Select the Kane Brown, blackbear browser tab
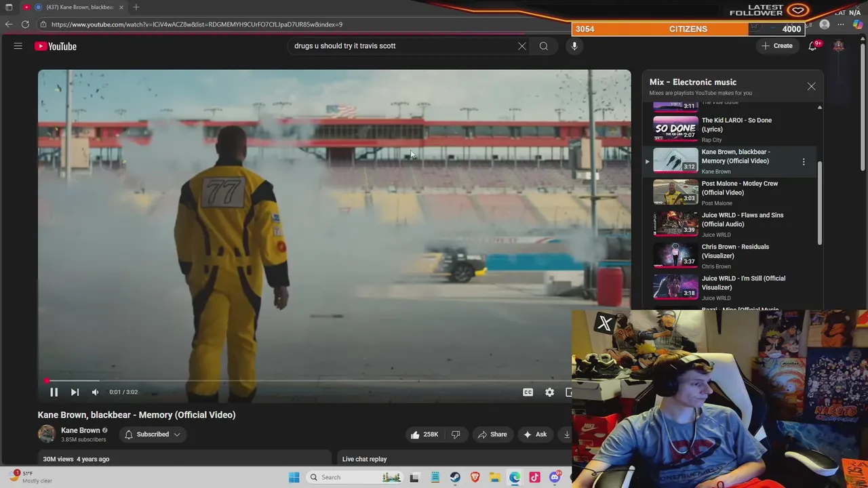Image resolution: width=868 pixels, height=488 pixels. coord(75,7)
